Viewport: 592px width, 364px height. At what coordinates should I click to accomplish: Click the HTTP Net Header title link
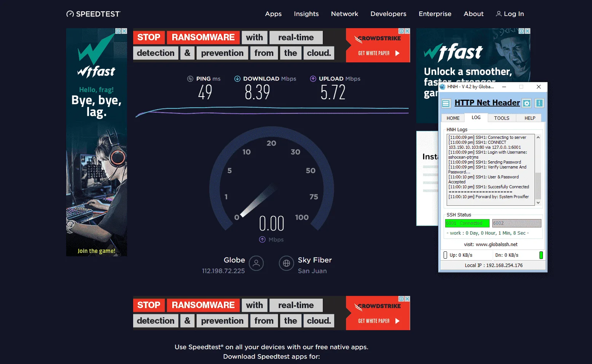487,103
